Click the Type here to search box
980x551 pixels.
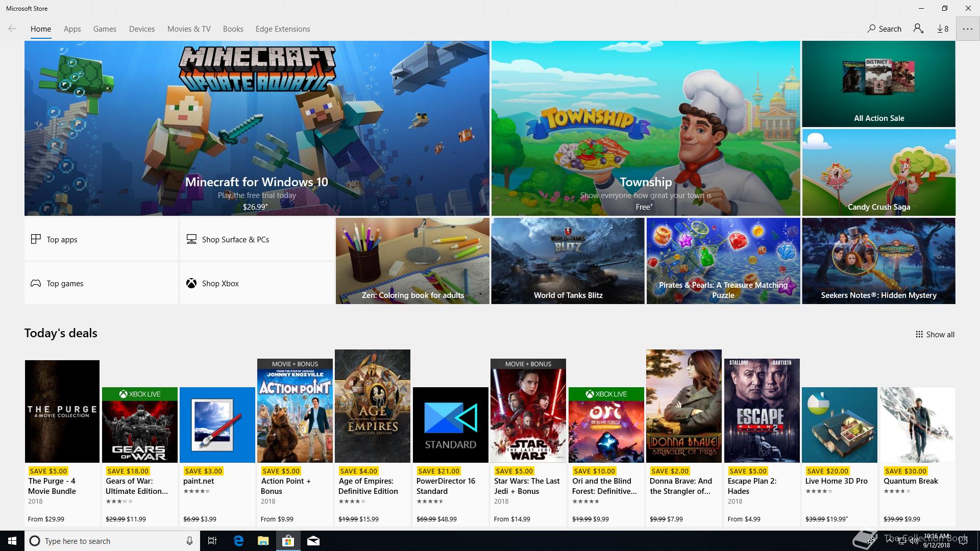click(x=112, y=541)
